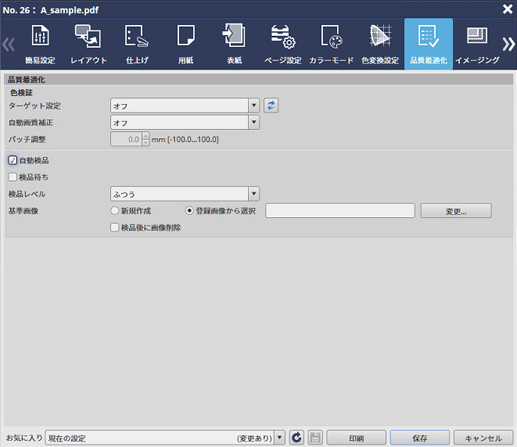
Task: Expand the ターゲット設定 dropdown
Action: 185,106
